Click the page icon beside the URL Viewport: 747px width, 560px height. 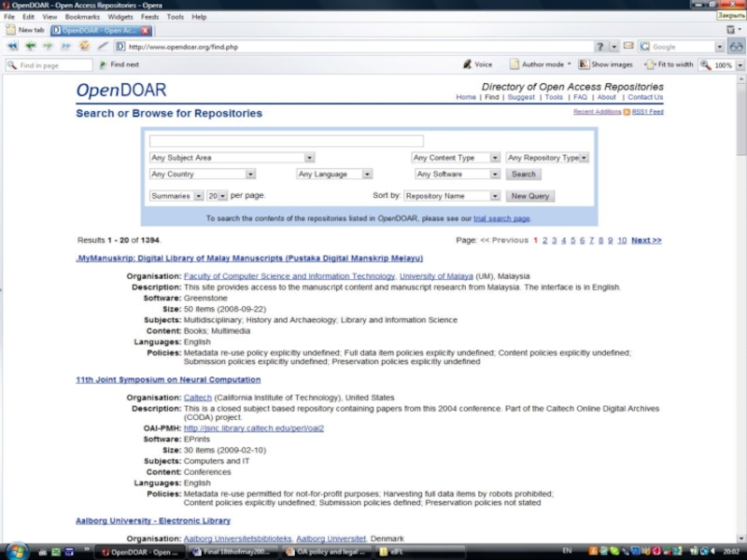tap(120, 46)
